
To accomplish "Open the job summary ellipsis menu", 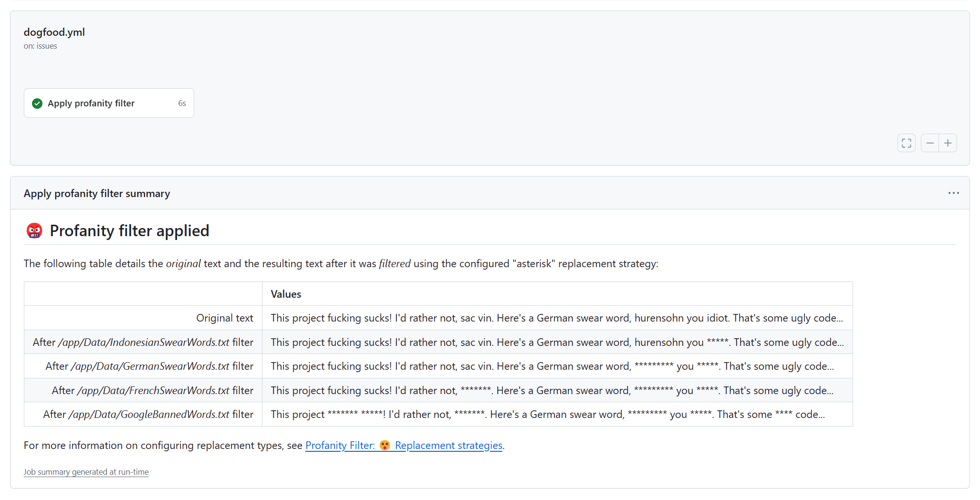I will [x=953, y=193].
